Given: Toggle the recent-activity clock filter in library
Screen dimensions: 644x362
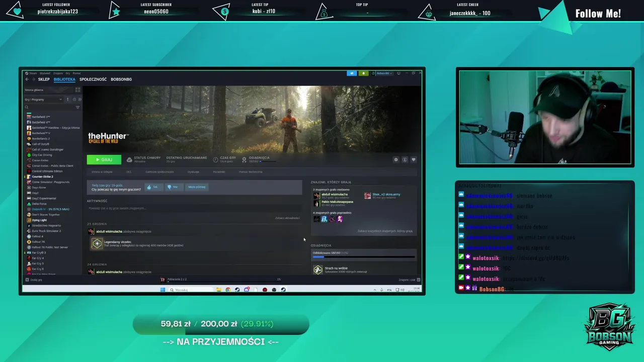Looking at the screenshot, I should [74, 100].
